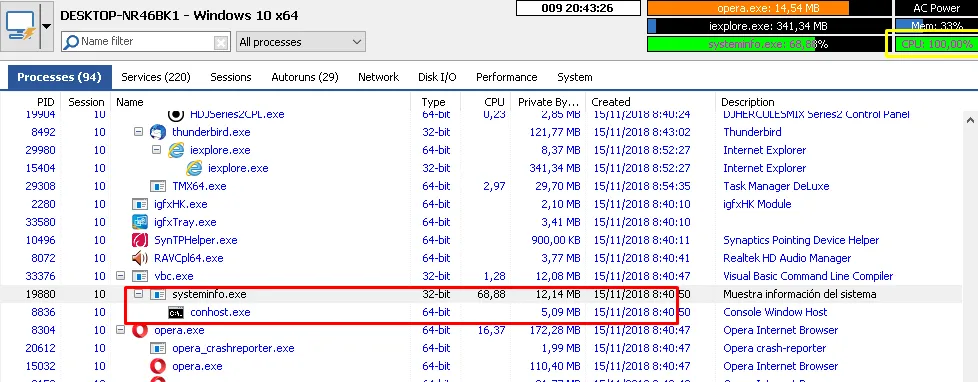The image size is (978, 382).
Task: Select the TMX64.exe process row
Action: [x=482, y=186]
